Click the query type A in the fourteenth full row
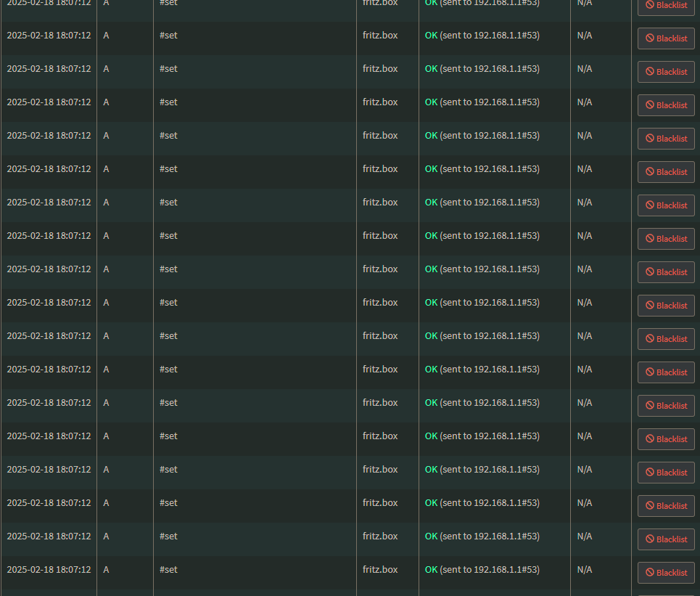The height and width of the screenshot is (596, 700). (x=106, y=470)
